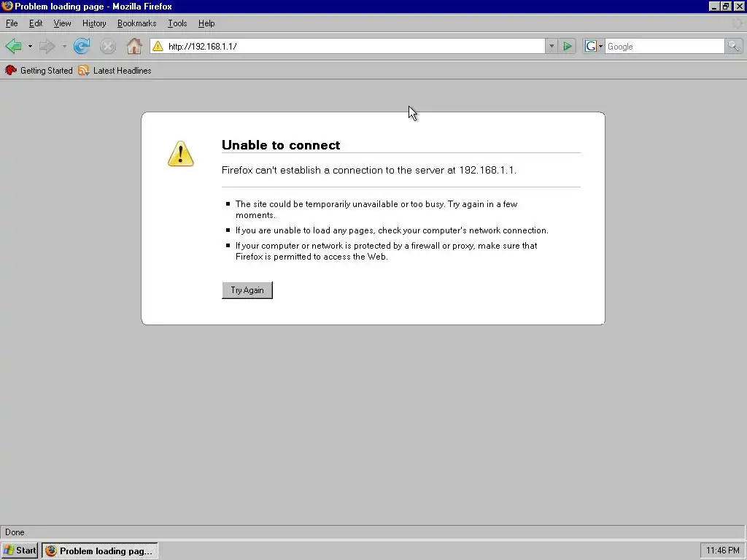The image size is (747, 560).
Task: Click the Forward arrow button
Action: pos(47,46)
